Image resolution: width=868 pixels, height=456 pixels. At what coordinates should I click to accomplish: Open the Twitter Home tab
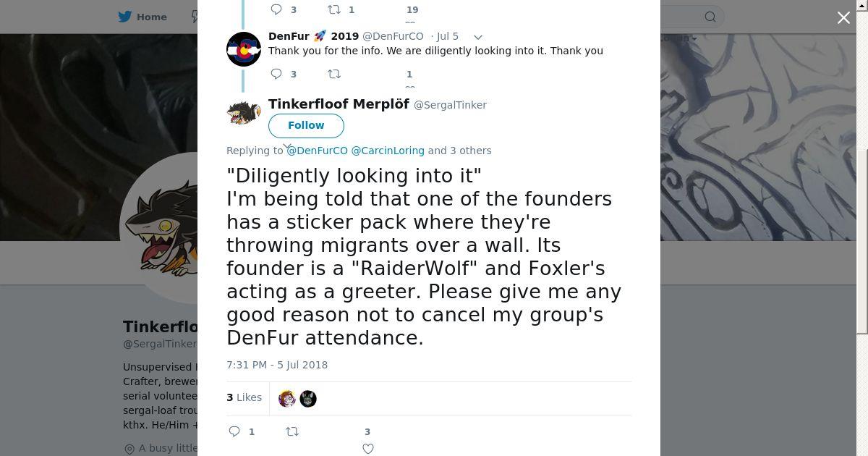pyautogui.click(x=143, y=17)
